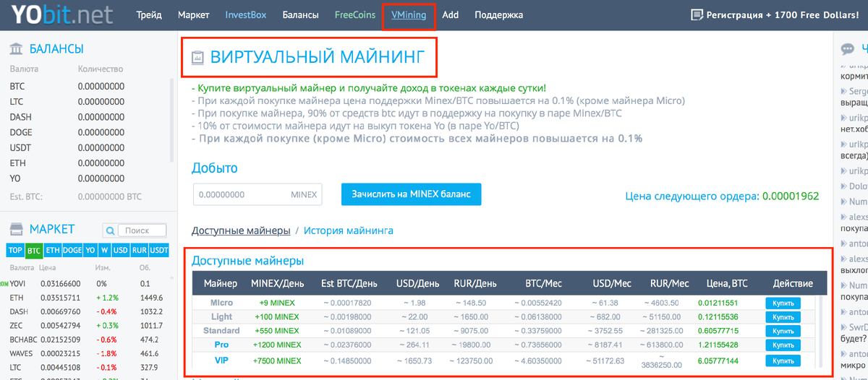Select the USD market tab
Viewport: 868px width, 380px height.
click(119, 251)
